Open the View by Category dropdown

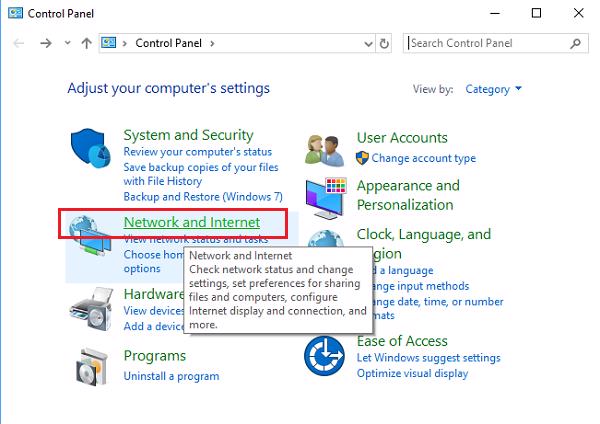click(x=493, y=89)
